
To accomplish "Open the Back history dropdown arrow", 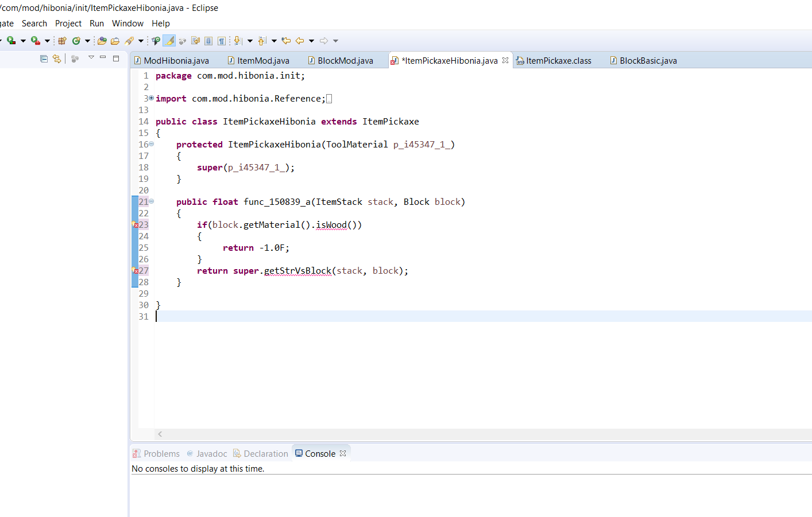I will coord(311,41).
